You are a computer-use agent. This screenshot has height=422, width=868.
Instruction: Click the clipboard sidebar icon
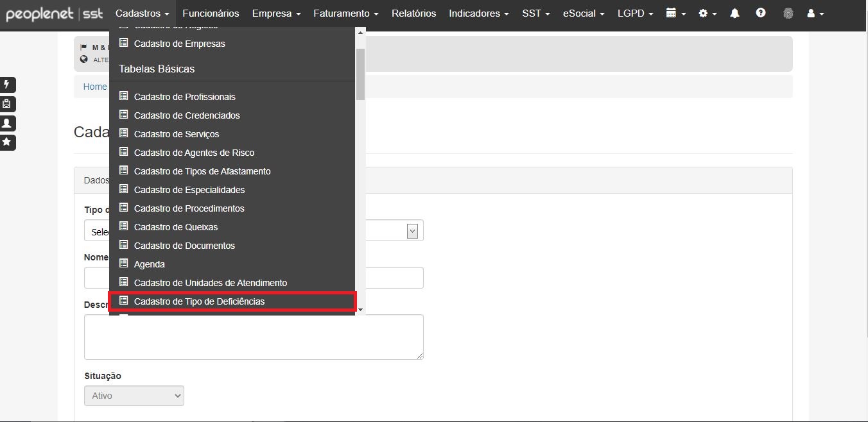[7, 104]
